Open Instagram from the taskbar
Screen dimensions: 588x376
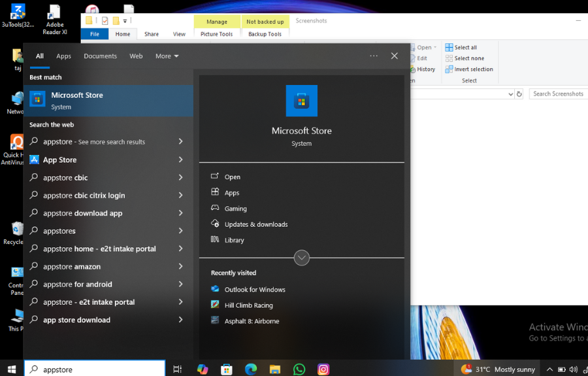click(x=323, y=369)
